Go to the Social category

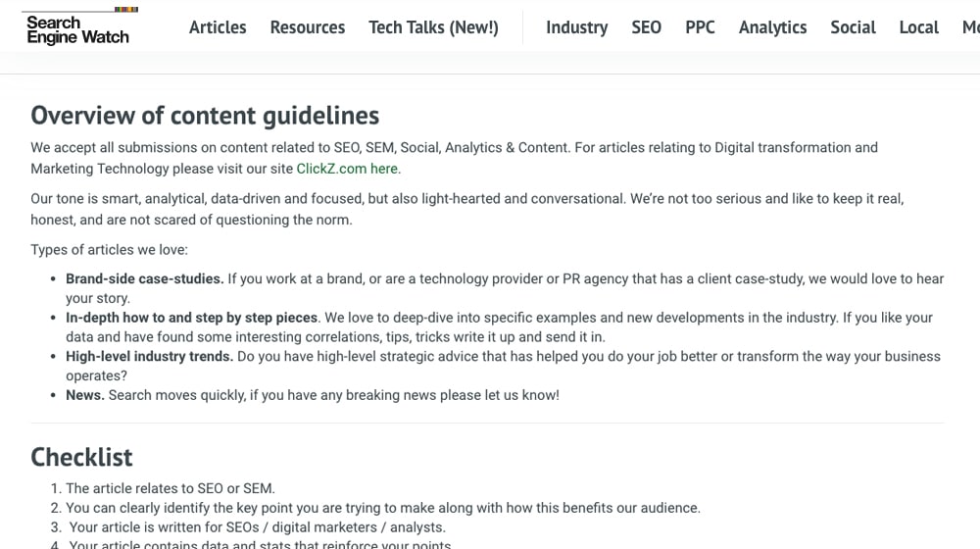coord(853,27)
